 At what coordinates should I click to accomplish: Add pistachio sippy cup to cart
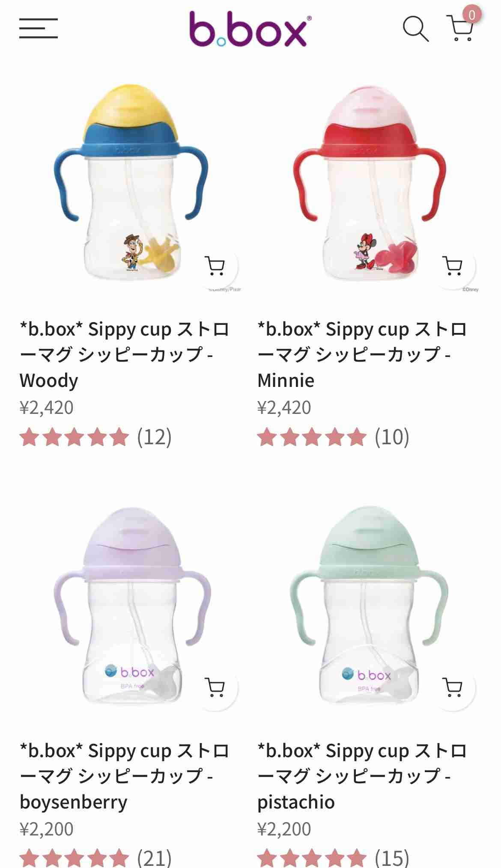(453, 687)
